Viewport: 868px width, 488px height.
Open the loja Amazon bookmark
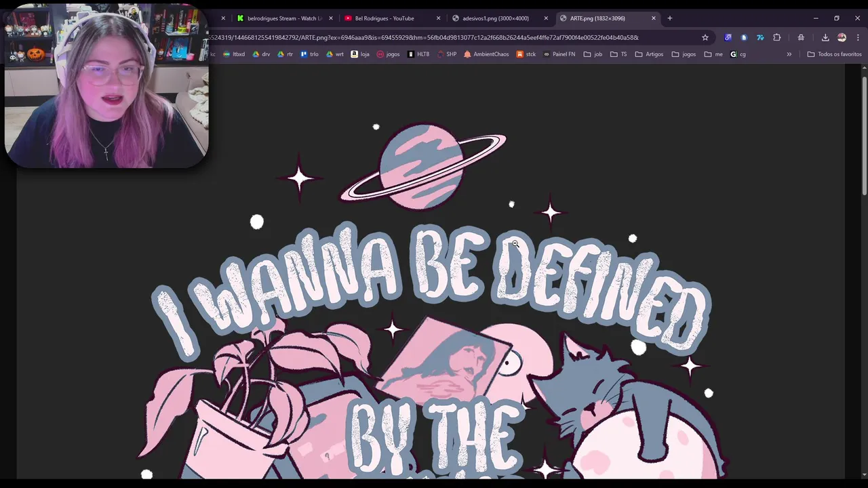360,54
